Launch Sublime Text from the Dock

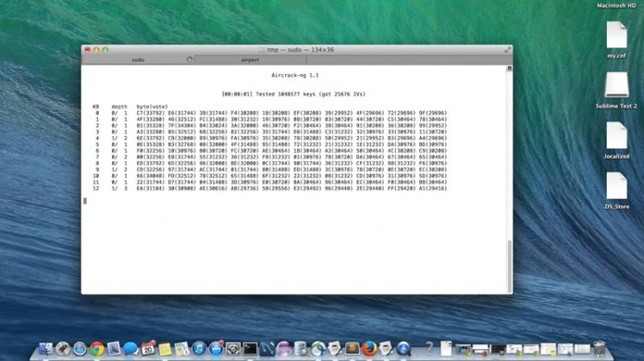coord(352,349)
